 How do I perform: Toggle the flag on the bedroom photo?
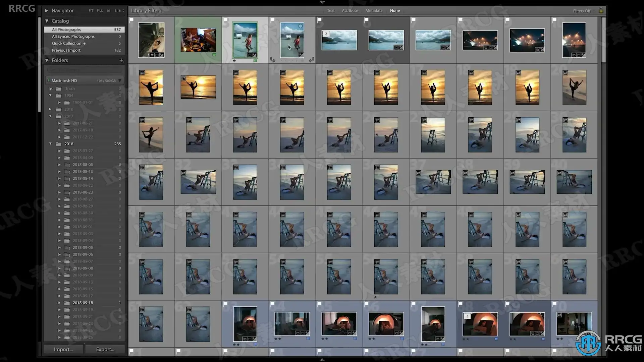[131, 20]
